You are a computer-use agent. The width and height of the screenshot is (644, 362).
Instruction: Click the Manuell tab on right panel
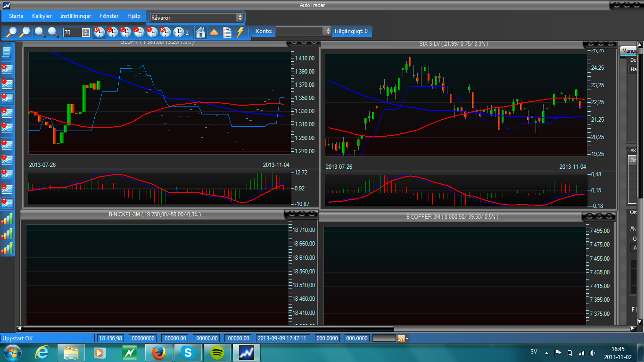[629, 50]
